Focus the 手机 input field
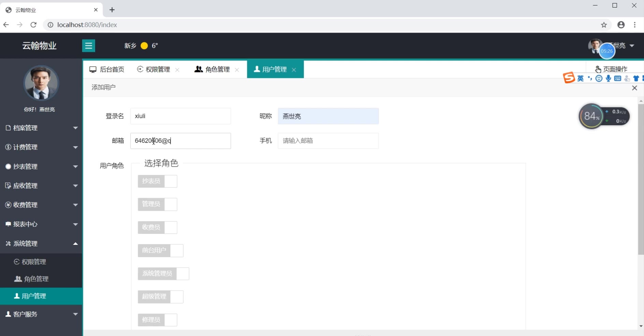 328,141
